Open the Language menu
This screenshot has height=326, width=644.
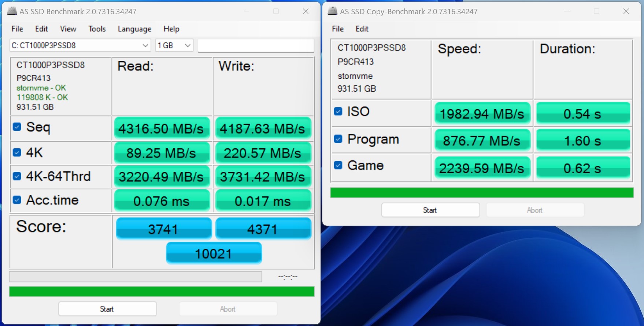(x=134, y=29)
